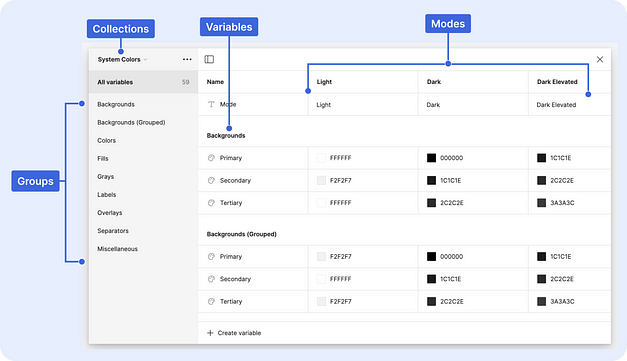Open Dark swatch of Backgrounds Primary 000000
Viewport: 627px width, 361px height.
[x=431, y=158]
